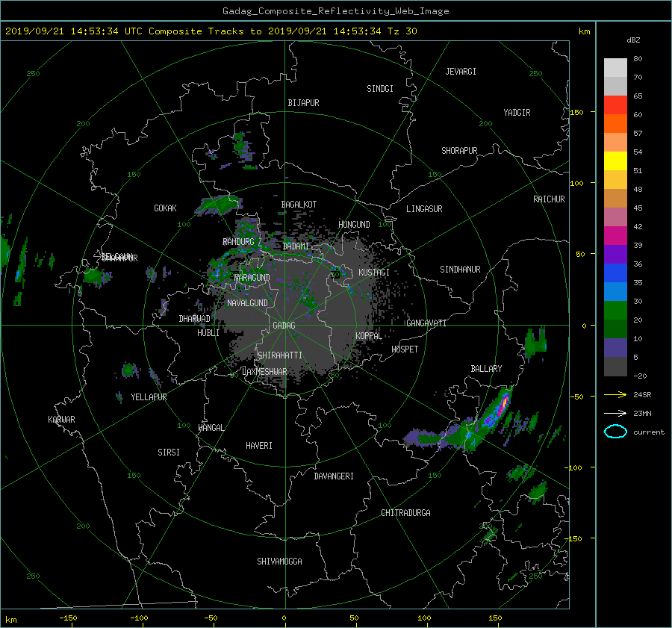The height and width of the screenshot is (628, 672).
Task: Click the cyan 'current' ellipse legend symbol
Action: pos(615,432)
